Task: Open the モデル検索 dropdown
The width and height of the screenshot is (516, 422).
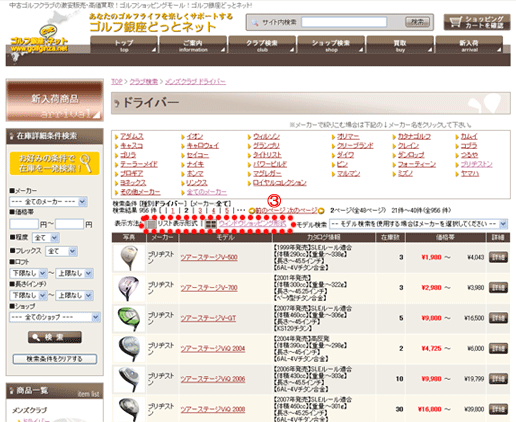Action: click(x=418, y=224)
